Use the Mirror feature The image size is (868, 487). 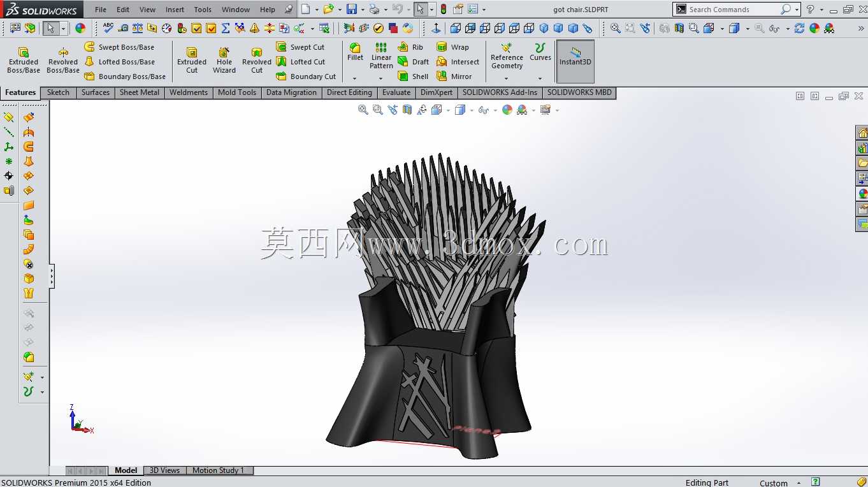[x=454, y=76]
